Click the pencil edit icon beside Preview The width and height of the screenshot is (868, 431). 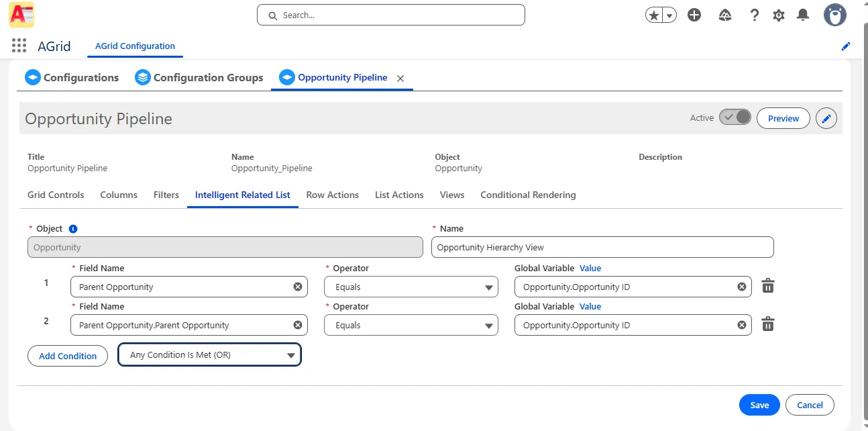click(x=826, y=119)
